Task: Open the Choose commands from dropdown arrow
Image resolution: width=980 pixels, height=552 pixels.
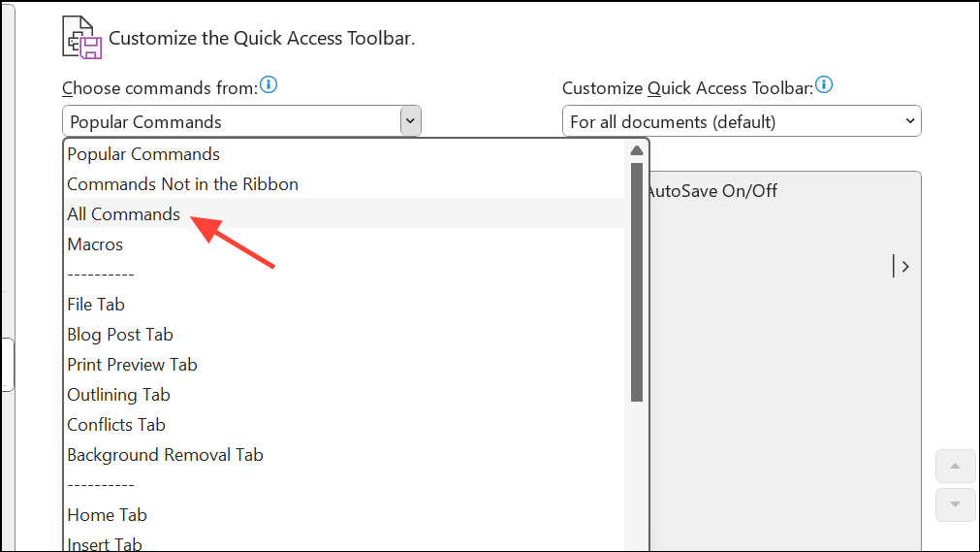Action: [x=410, y=121]
